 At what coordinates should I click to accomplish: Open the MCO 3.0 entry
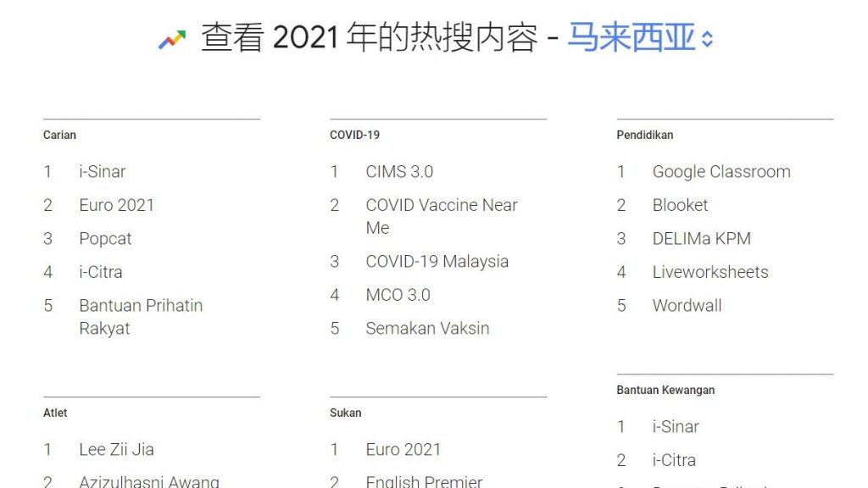[398, 295]
